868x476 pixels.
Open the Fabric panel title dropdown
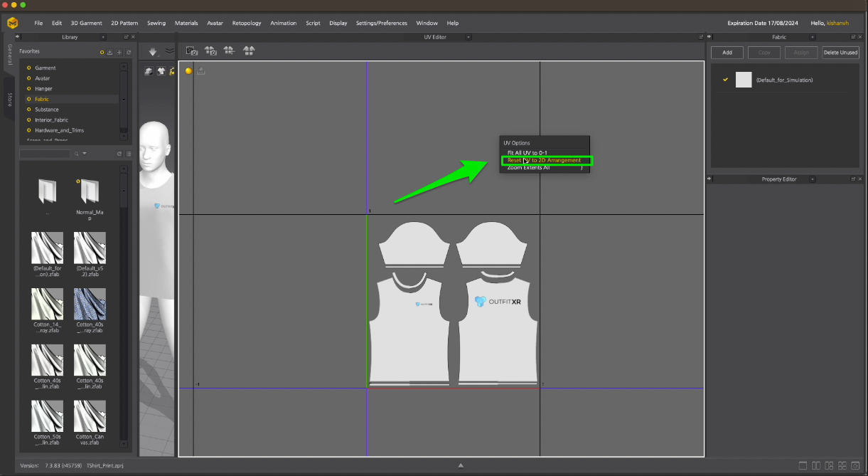(813, 37)
